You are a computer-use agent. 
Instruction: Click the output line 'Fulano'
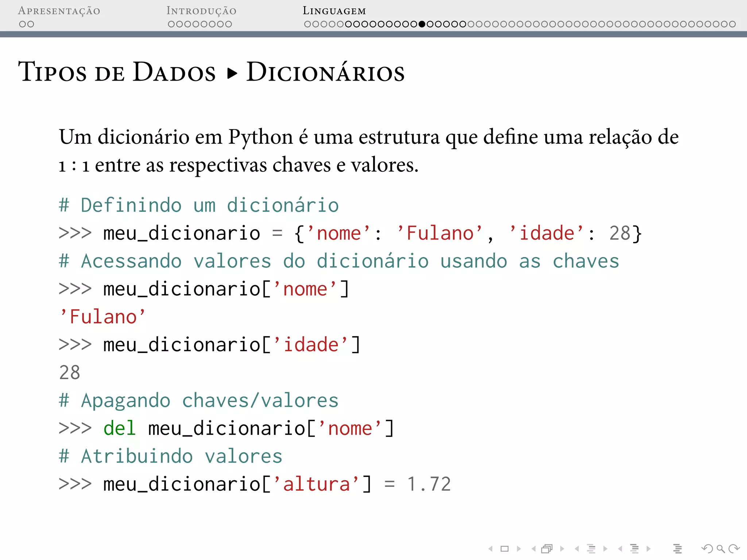coord(102,316)
